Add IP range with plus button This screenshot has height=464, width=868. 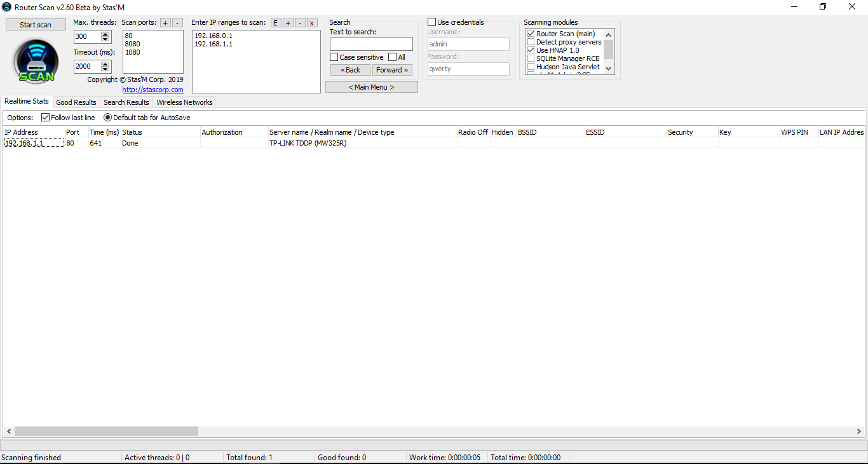pyautogui.click(x=288, y=23)
